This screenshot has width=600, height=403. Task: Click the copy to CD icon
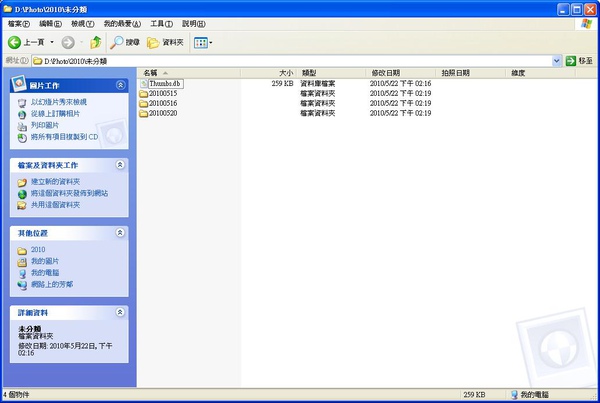pyautogui.click(x=22, y=138)
